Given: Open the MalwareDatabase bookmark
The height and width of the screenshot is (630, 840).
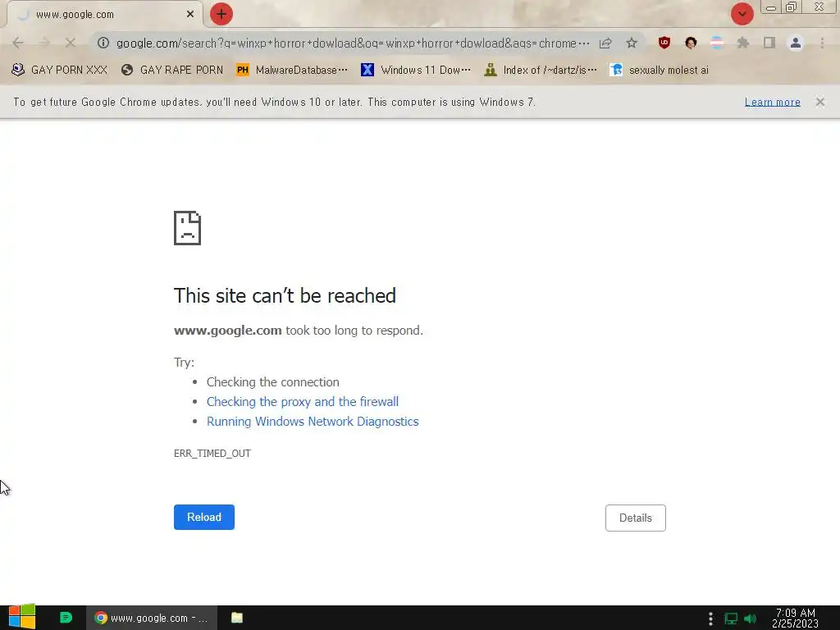Looking at the screenshot, I should pyautogui.click(x=292, y=70).
